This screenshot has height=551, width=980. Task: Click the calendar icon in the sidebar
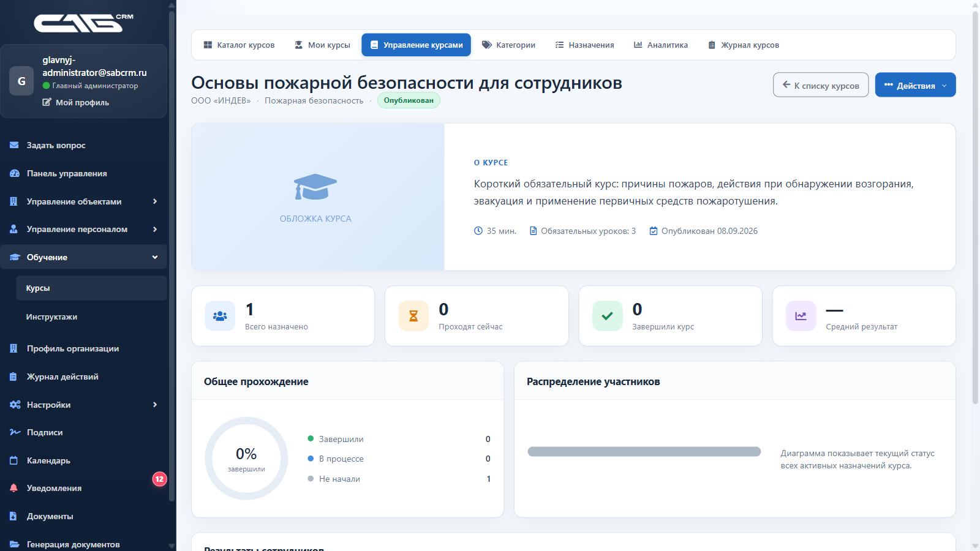(x=13, y=460)
